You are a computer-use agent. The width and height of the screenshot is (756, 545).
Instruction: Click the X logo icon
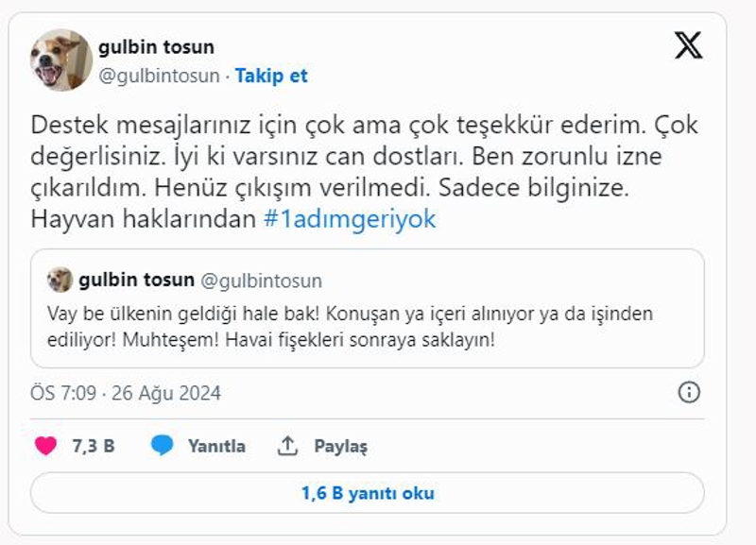tap(688, 45)
